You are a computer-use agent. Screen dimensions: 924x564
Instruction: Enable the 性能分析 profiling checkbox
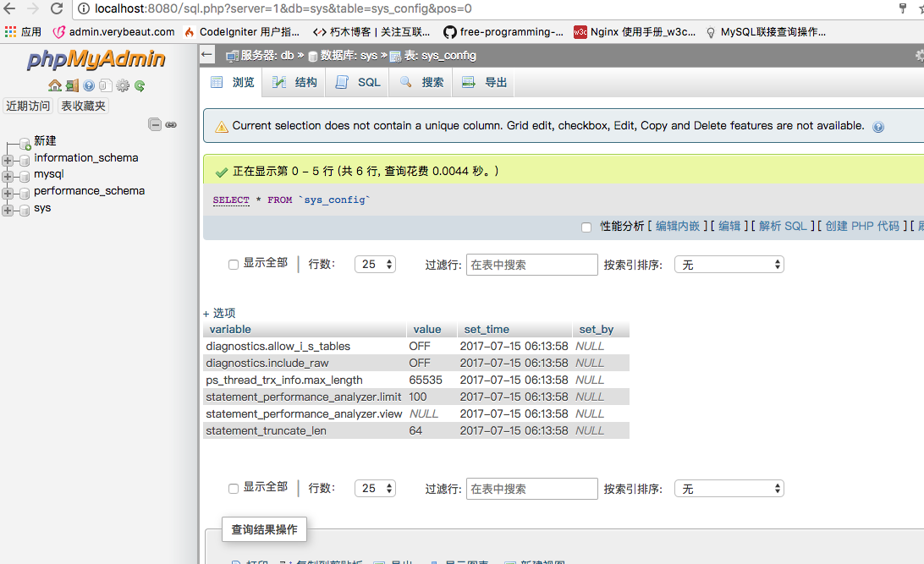586,227
